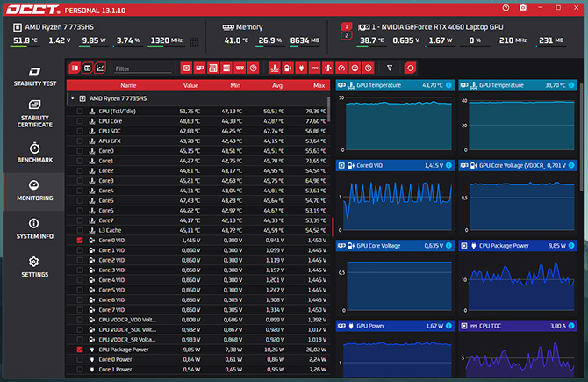Viewport: 588px width, 382px height.
Task: Toggle the power sensor type filter
Action: pos(301,68)
